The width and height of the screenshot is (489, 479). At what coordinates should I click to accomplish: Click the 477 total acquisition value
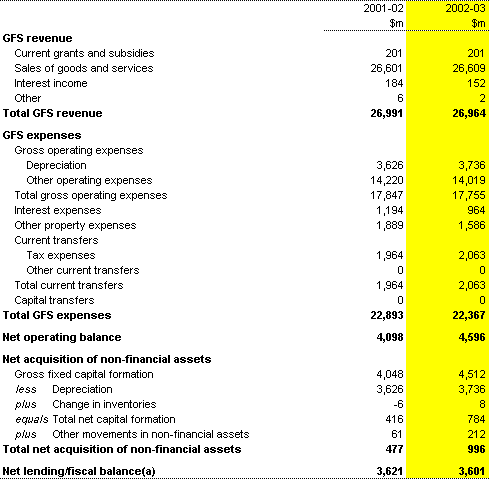pos(394,449)
